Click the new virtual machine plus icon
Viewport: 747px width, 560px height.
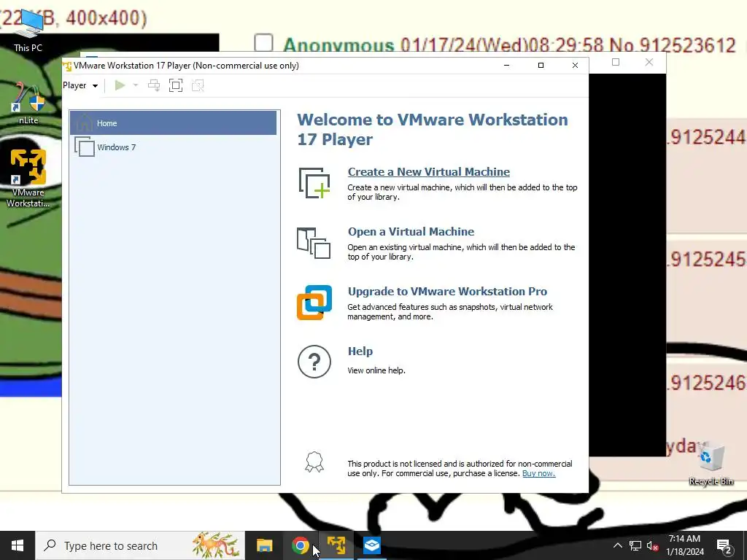[x=314, y=183]
